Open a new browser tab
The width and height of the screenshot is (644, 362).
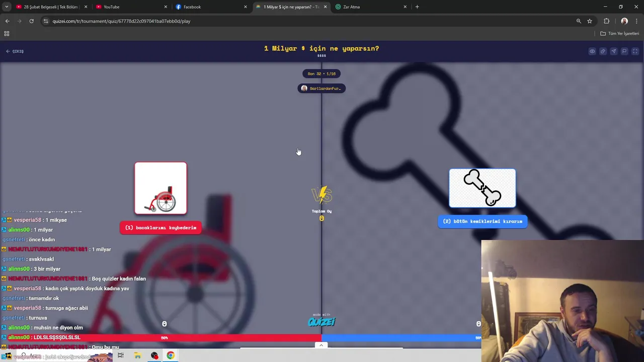coord(417,7)
